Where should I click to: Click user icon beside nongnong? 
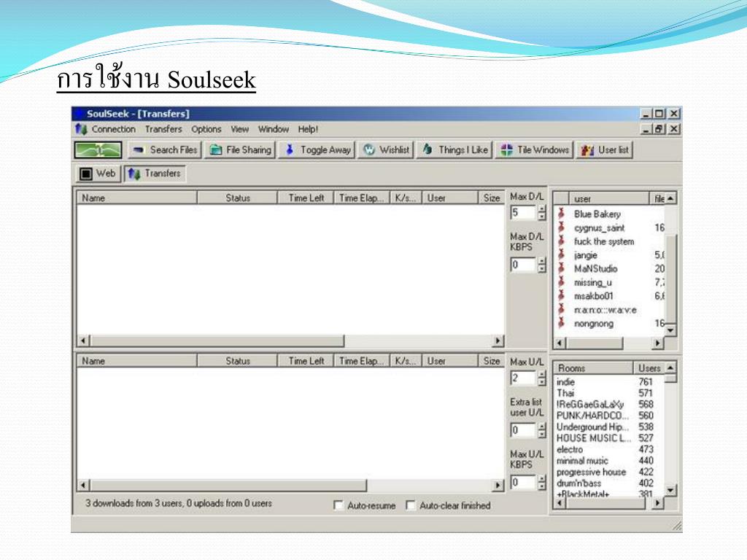562,323
